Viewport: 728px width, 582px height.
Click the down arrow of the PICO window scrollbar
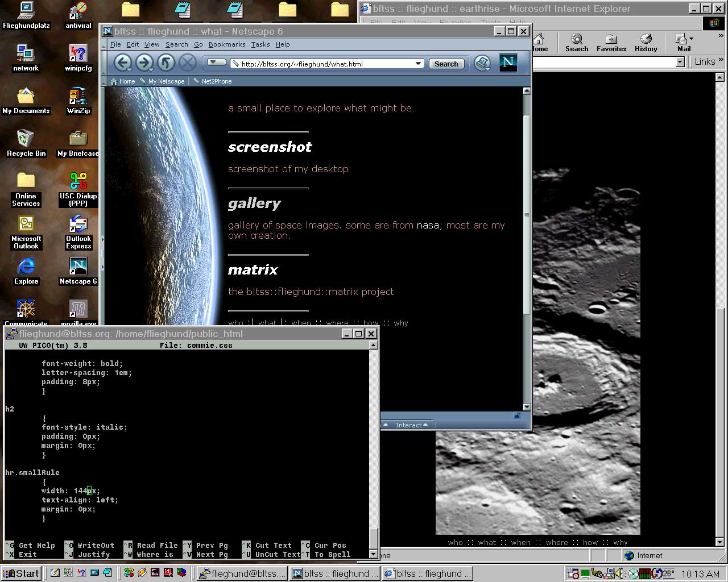coord(373,554)
